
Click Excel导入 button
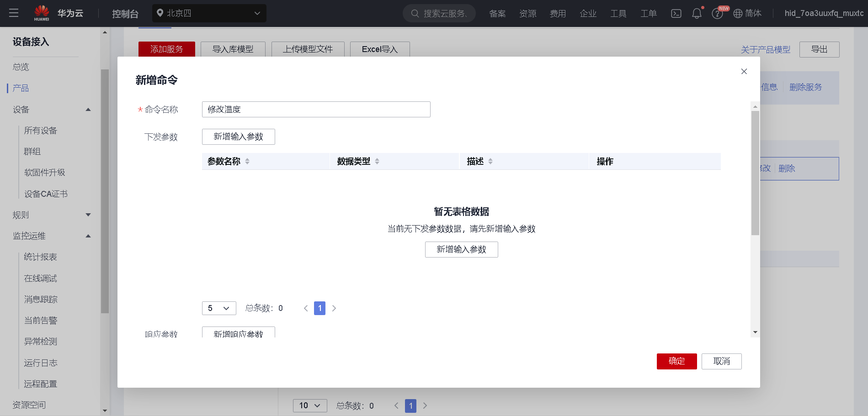(380, 49)
